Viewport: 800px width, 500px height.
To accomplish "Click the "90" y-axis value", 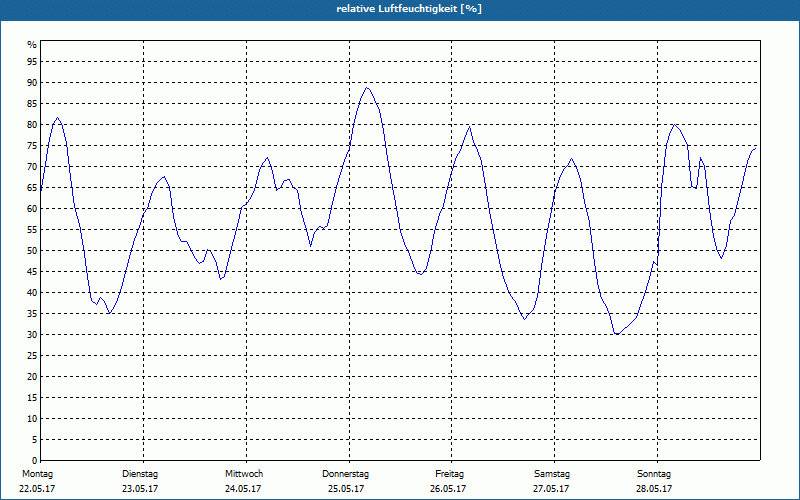I will pyautogui.click(x=32, y=83).
